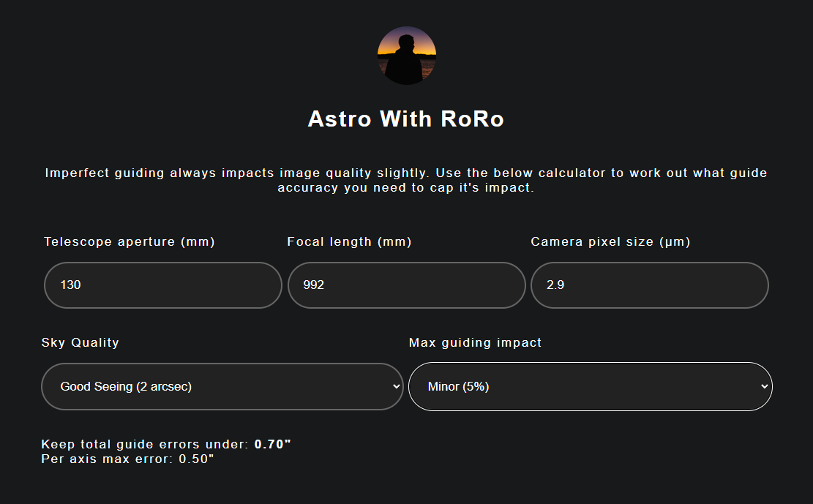Click the line starting with accuracy you need
Screen dimensions: 813x504
(x=406, y=188)
